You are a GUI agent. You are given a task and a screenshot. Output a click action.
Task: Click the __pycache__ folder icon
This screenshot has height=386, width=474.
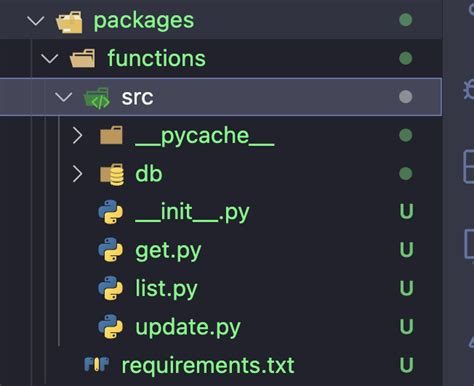pyautogui.click(x=111, y=135)
